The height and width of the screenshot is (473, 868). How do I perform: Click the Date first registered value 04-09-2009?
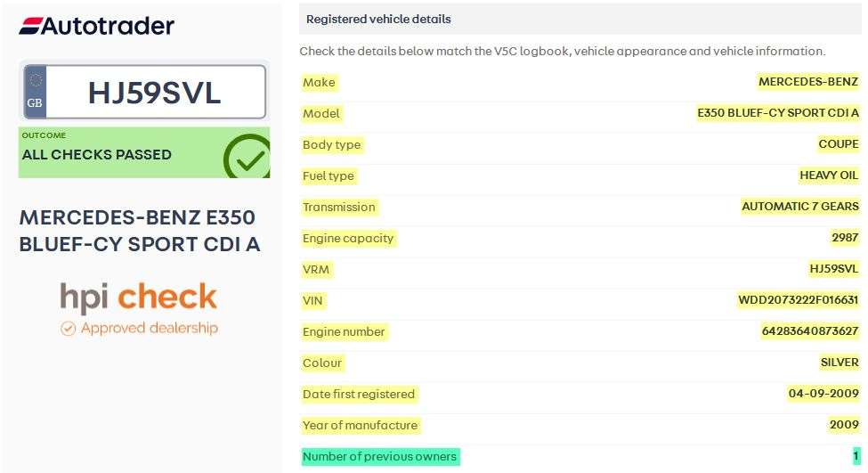(x=823, y=393)
